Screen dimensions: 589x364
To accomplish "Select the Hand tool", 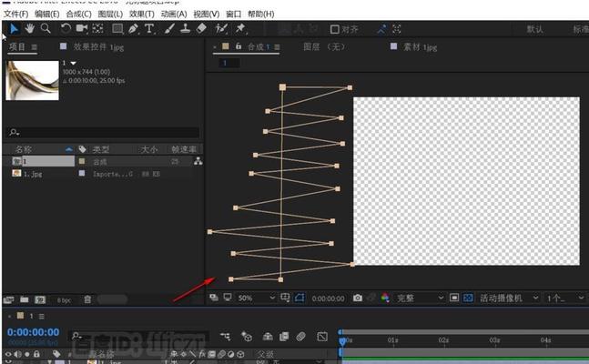I will click(30, 28).
